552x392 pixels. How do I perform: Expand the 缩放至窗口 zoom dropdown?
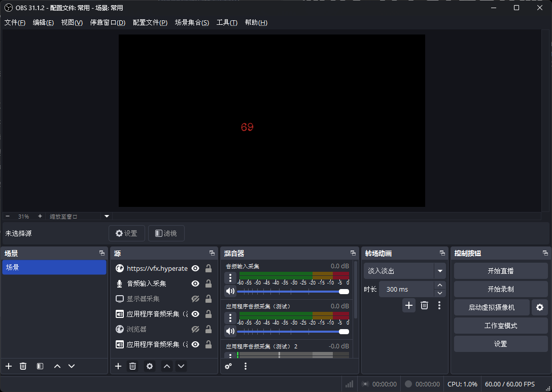click(107, 216)
